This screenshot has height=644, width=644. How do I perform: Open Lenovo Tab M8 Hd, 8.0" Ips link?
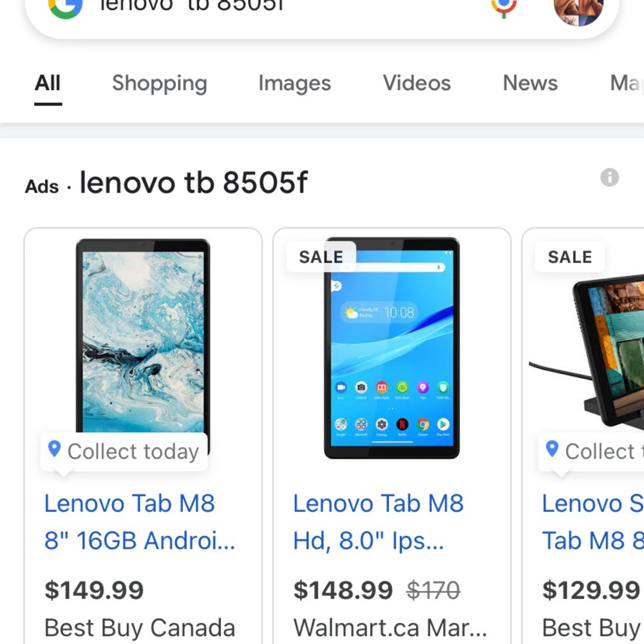(378, 522)
